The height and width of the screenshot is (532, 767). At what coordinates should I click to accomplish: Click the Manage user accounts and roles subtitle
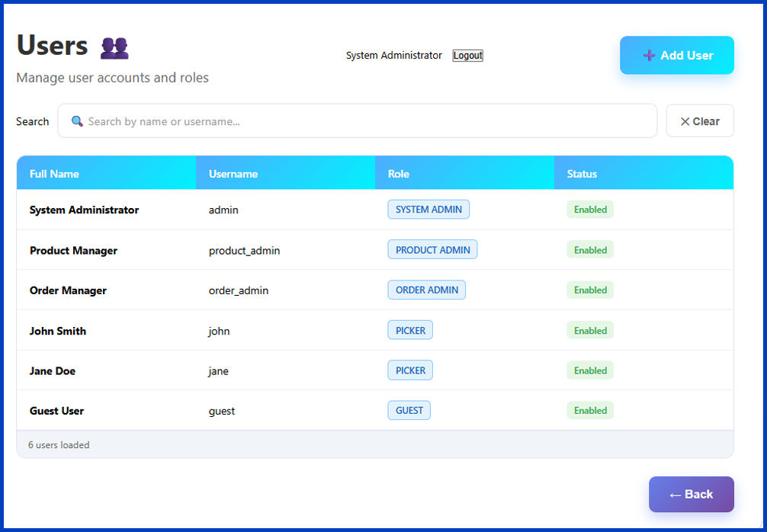pyautogui.click(x=113, y=78)
